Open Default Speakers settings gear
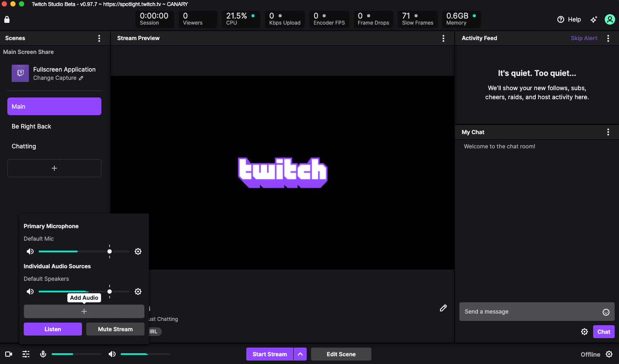The image size is (619, 364). click(138, 292)
